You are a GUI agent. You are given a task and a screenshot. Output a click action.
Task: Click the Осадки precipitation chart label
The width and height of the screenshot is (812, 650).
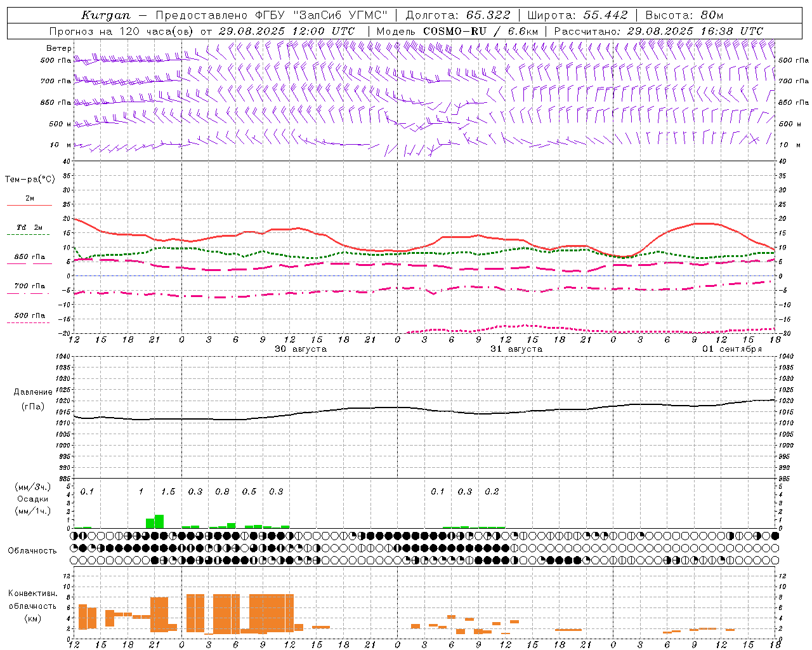coord(33,499)
